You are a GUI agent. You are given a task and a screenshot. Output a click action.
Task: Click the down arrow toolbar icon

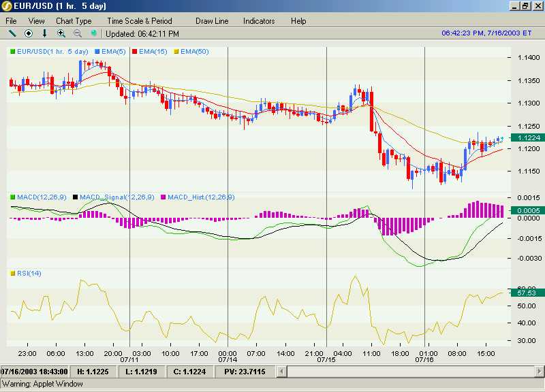point(44,33)
